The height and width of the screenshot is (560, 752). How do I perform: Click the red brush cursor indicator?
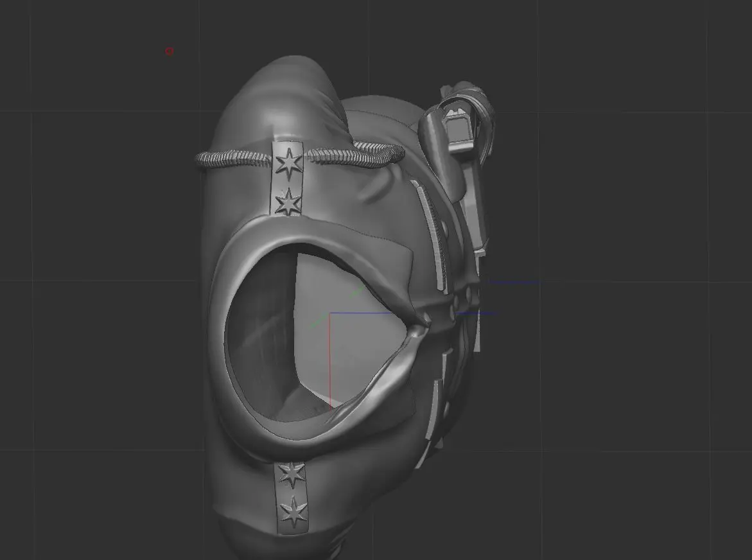pos(170,51)
